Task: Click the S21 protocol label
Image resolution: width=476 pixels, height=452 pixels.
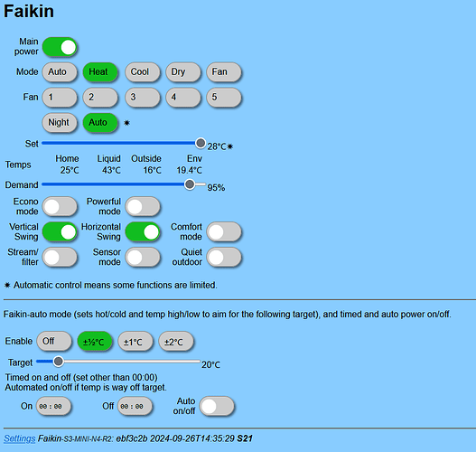Action: [245, 438]
